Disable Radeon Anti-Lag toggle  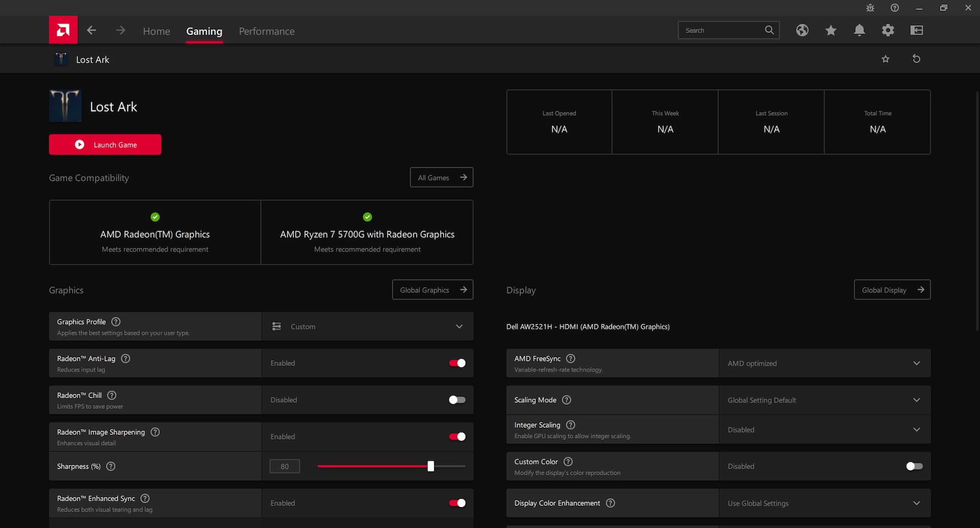tap(457, 363)
